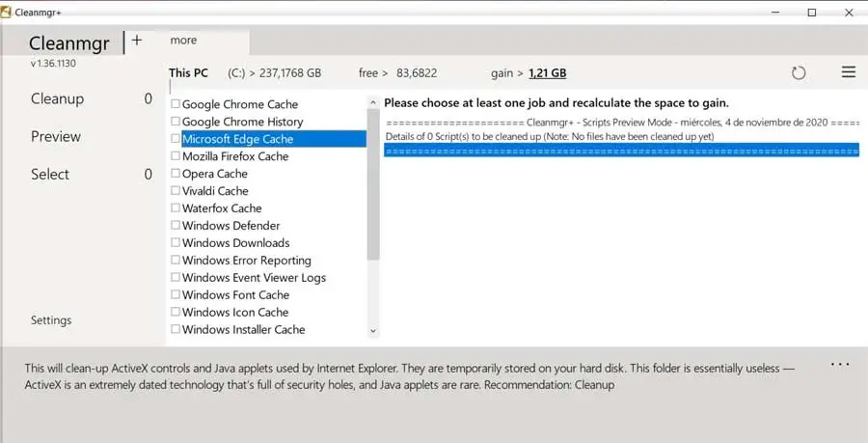Click the plus icon beside Cleanmgr title
This screenshot has height=443, width=868.
(137, 41)
